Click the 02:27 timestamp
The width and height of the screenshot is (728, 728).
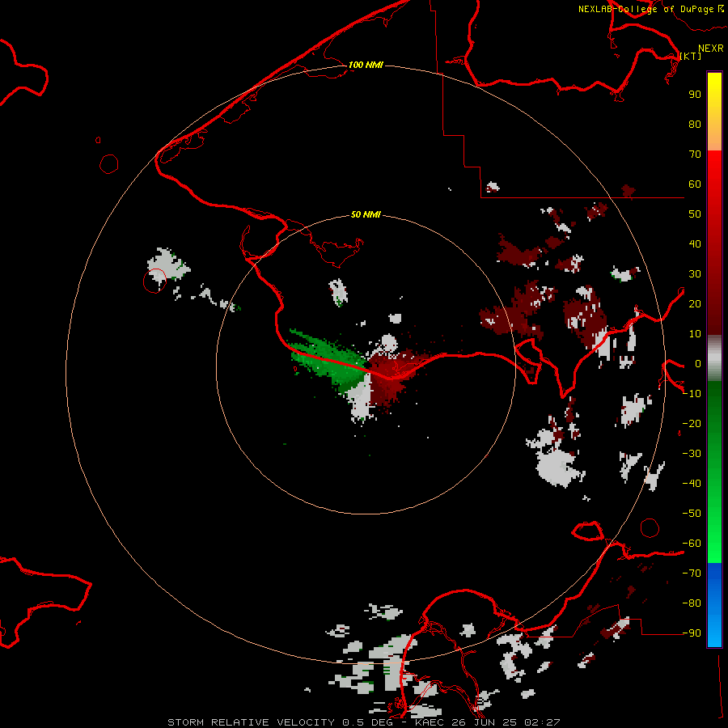542,722
